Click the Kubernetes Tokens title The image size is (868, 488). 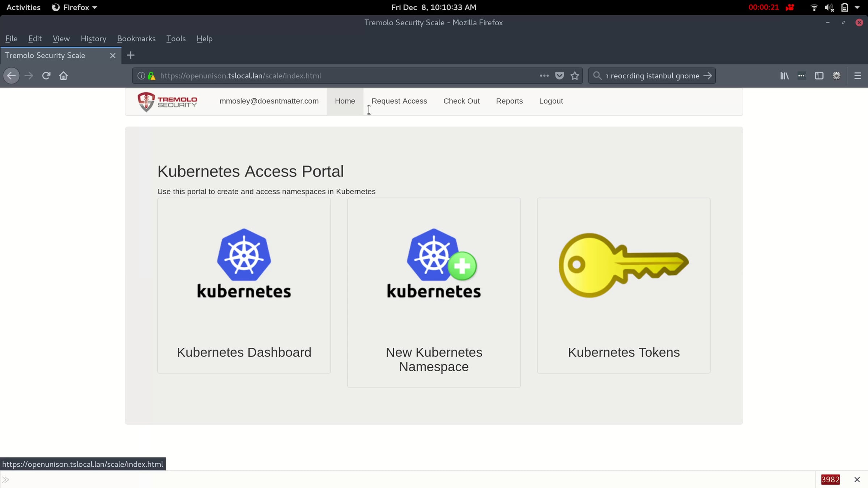coord(624,352)
